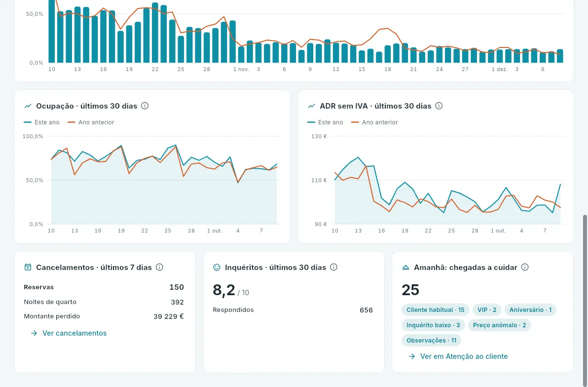Image resolution: width=588 pixels, height=387 pixels.
Task: Click the 1 nov. label on bar chart axis
Action: [241, 70]
